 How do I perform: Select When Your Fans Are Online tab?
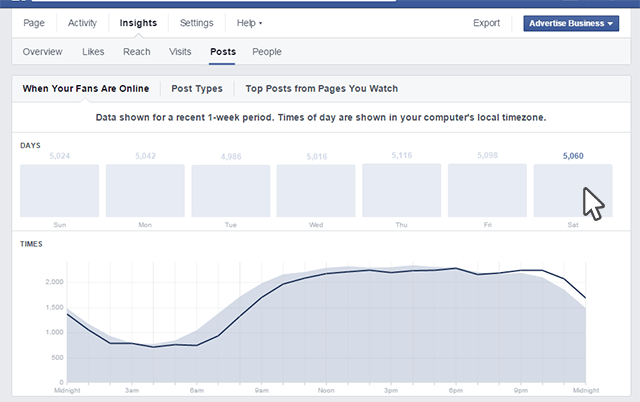point(86,89)
